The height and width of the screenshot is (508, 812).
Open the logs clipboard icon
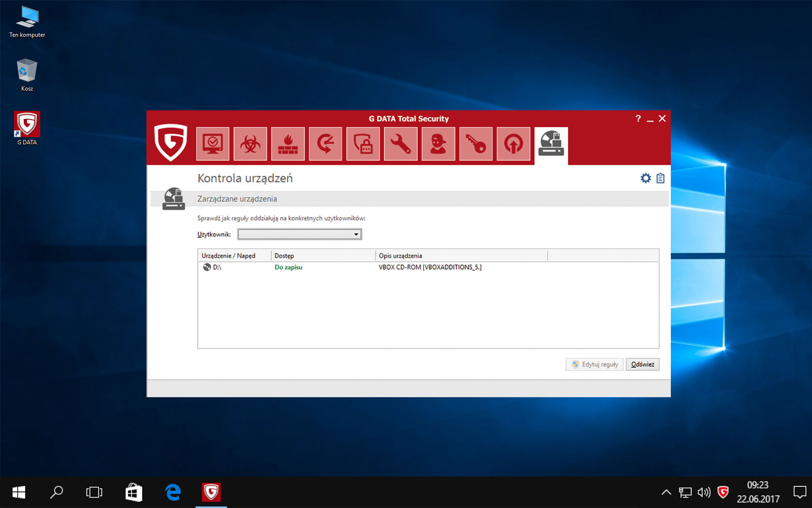click(660, 178)
